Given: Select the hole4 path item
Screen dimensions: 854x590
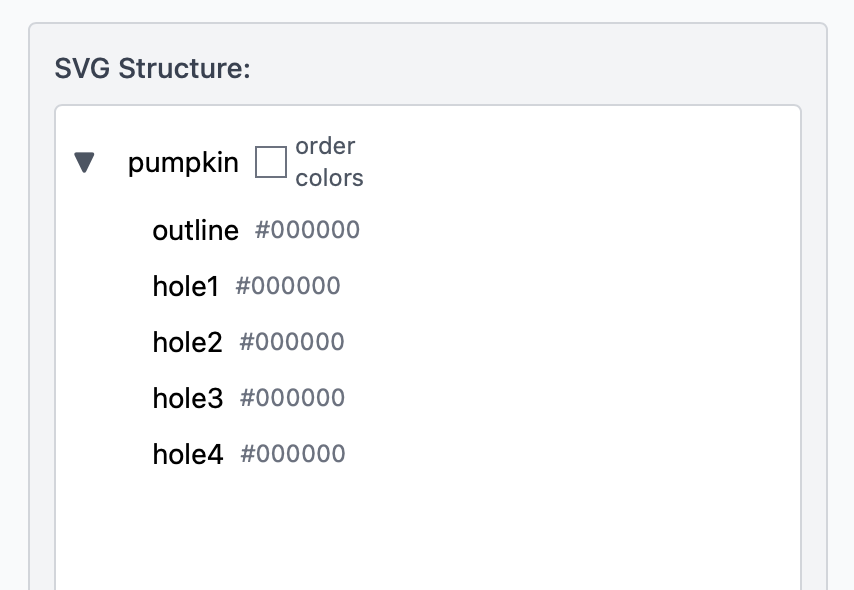Looking at the screenshot, I should (x=187, y=455).
